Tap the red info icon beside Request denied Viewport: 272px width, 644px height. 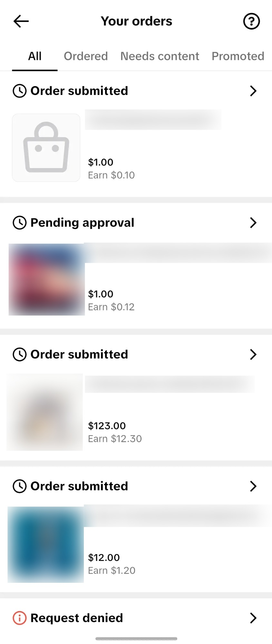20,618
